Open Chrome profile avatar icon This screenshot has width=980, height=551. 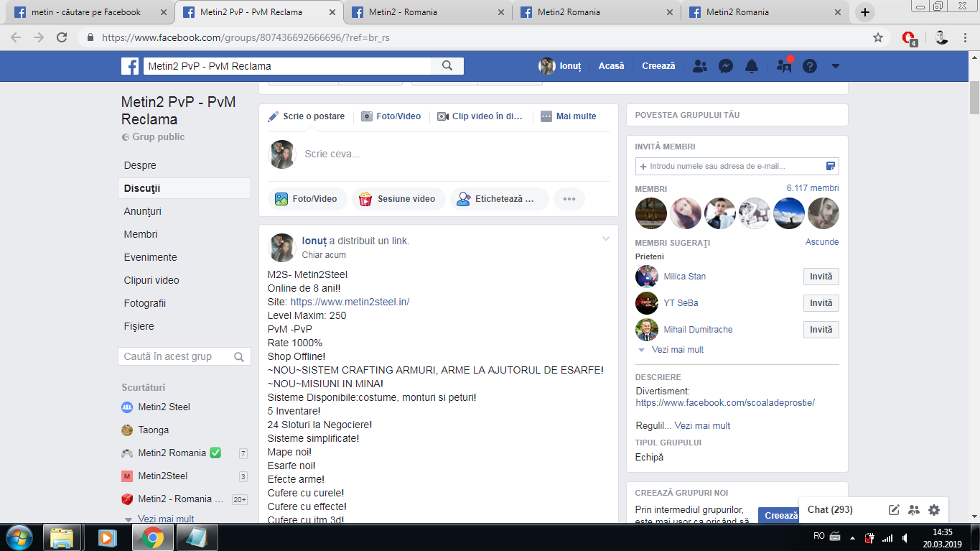[x=942, y=37]
